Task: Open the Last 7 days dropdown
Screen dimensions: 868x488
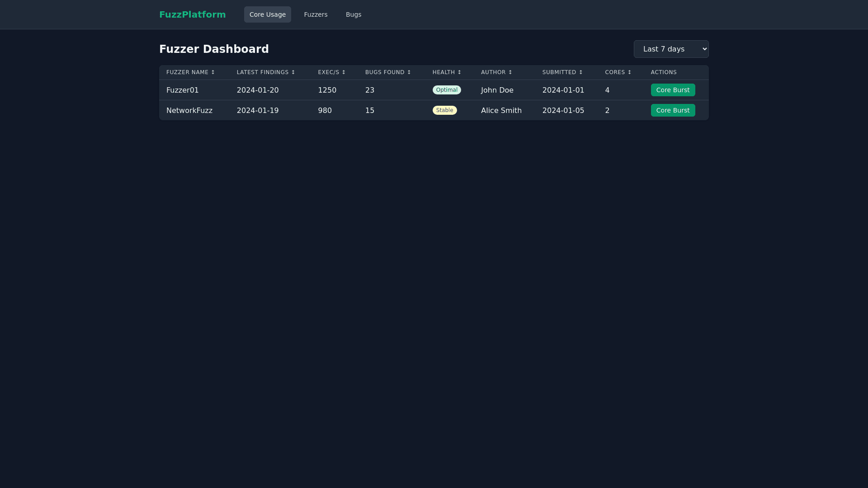Action: click(x=671, y=49)
